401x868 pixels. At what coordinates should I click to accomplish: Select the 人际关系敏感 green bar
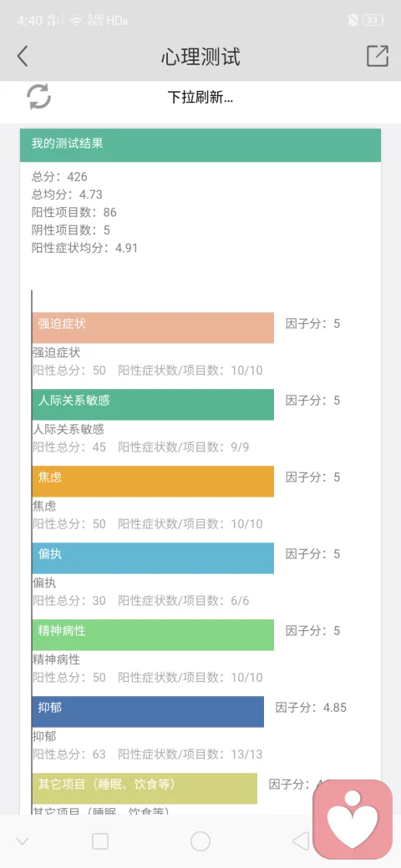point(153,404)
